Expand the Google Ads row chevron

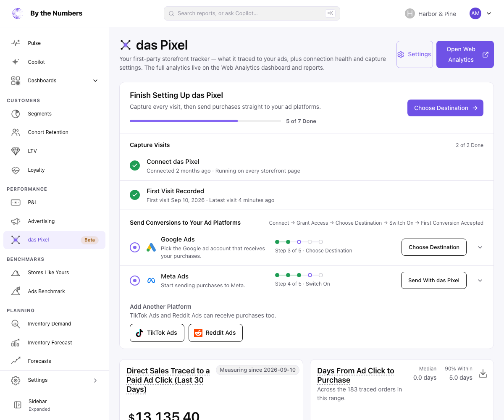coord(480,247)
